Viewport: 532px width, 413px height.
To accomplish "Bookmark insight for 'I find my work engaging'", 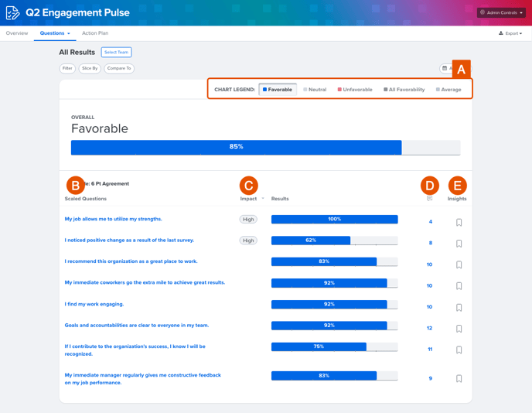I will (459, 308).
